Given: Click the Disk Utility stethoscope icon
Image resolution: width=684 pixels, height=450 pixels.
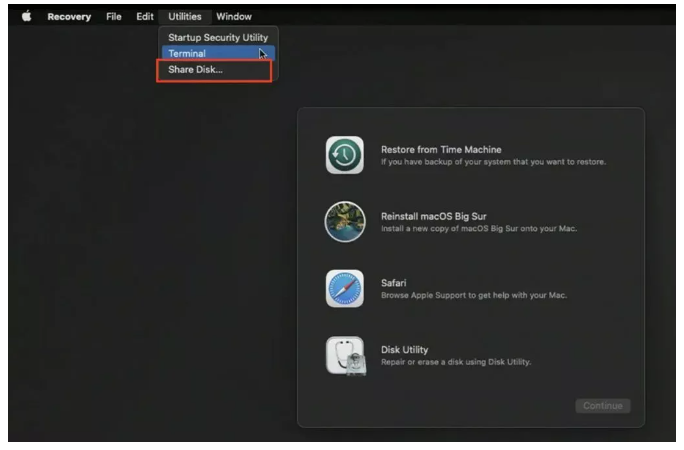Looking at the screenshot, I should 345,356.
